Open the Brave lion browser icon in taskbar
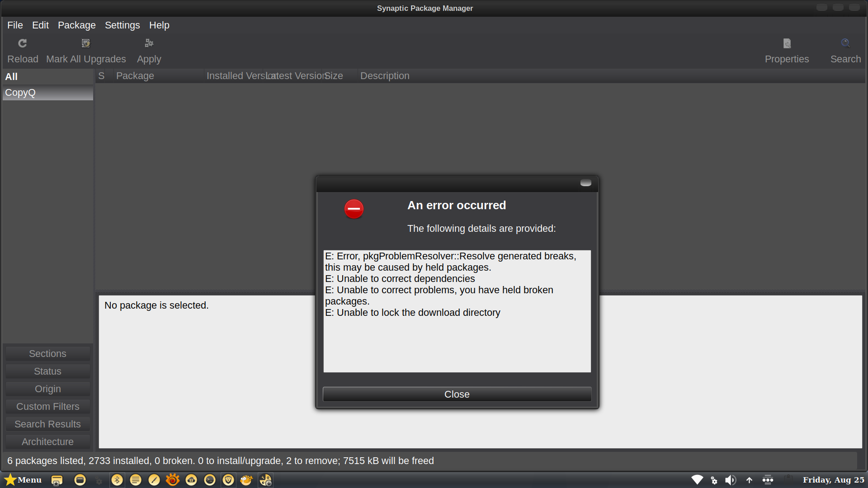The width and height of the screenshot is (868, 488). (x=228, y=480)
